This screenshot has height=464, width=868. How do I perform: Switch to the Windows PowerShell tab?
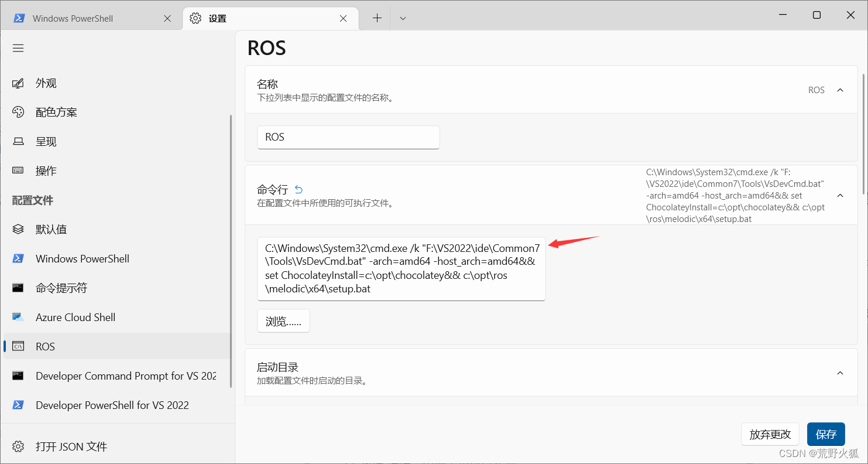point(91,18)
